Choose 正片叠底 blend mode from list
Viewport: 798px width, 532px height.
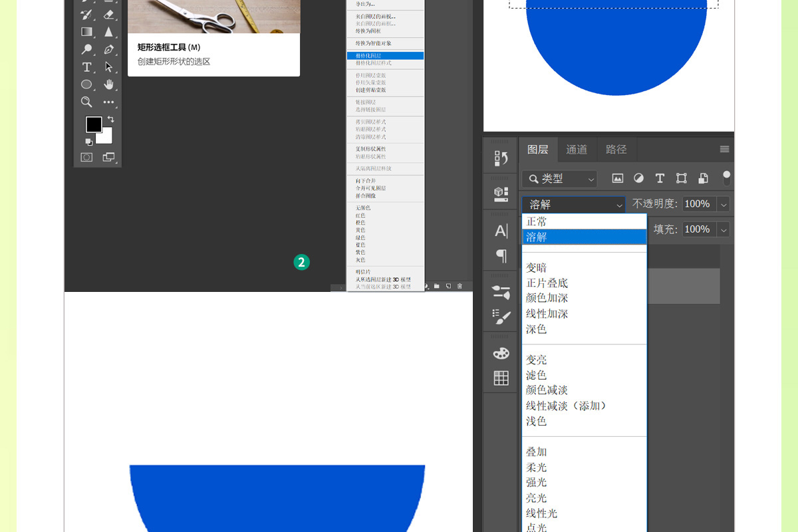[x=547, y=283]
